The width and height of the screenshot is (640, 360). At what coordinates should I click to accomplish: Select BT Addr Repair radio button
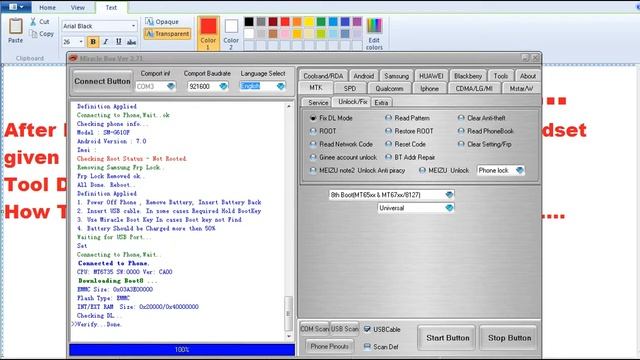pos(389,157)
